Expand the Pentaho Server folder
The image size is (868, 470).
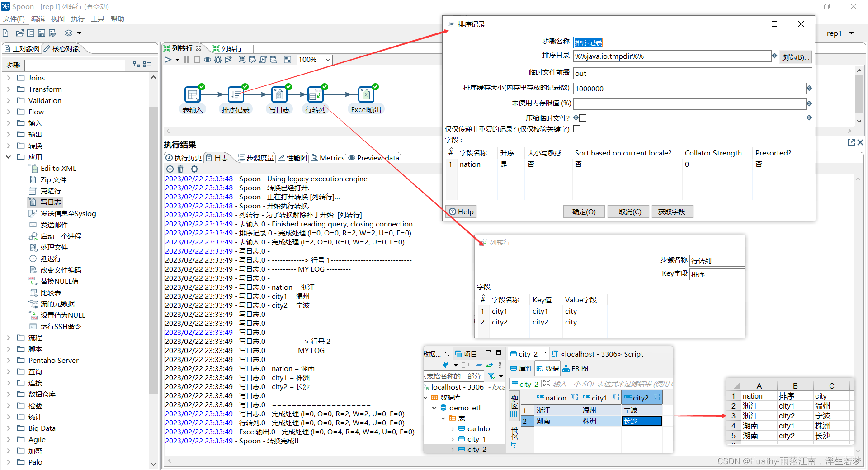click(x=8, y=360)
